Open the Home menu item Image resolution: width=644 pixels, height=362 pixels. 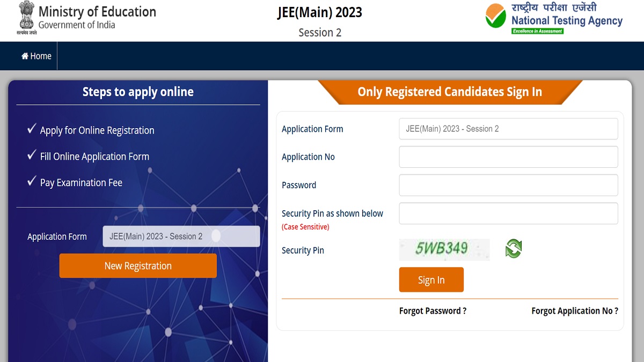36,56
